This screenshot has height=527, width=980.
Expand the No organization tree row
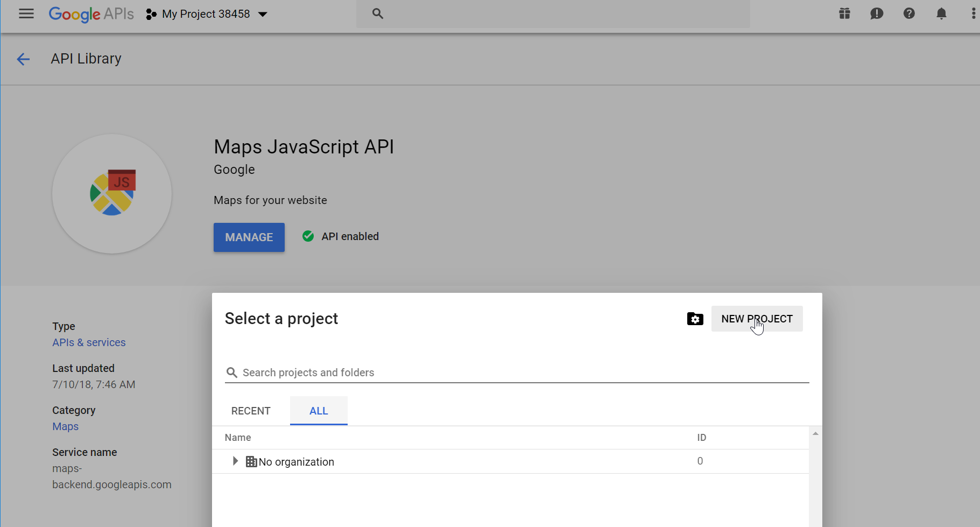point(235,461)
